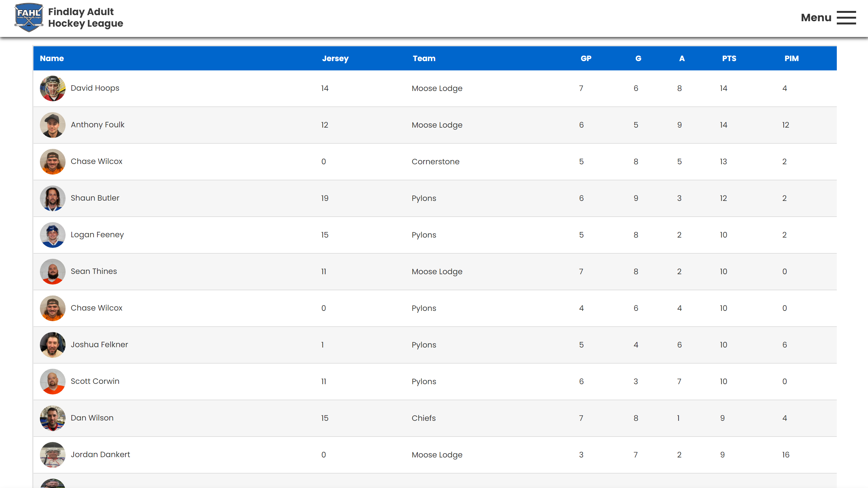Click Moose Lodge team in David Hoops row

(x=437, y=89)
